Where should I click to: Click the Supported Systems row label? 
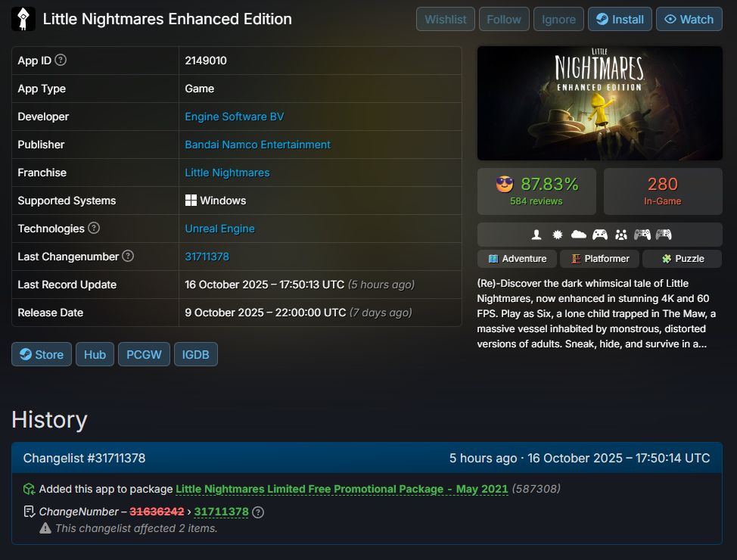pos(67,201)
